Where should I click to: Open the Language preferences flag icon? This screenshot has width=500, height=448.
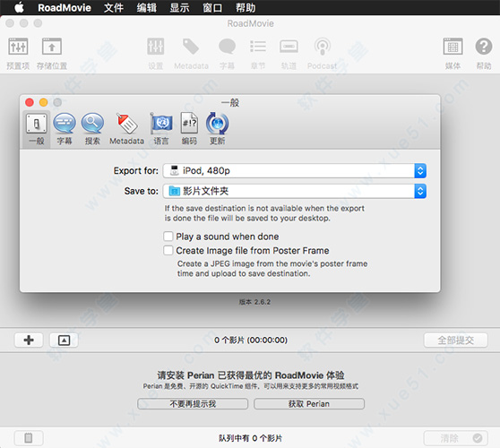click(161, 124)
